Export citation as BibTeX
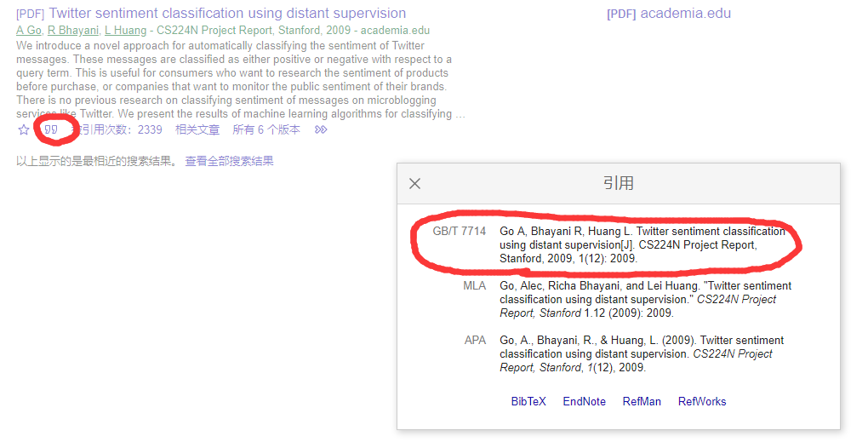This screenshot has height=442, width=868. tap(528, 402)
